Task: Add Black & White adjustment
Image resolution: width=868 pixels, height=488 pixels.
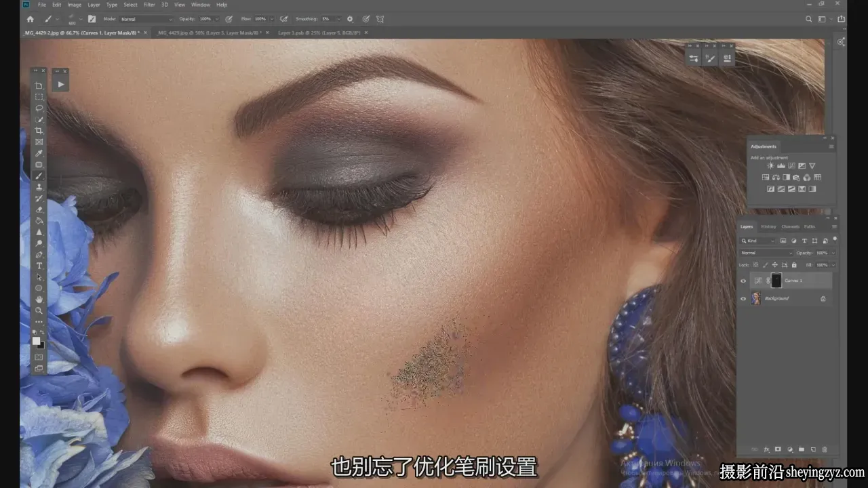Action: 786,178
